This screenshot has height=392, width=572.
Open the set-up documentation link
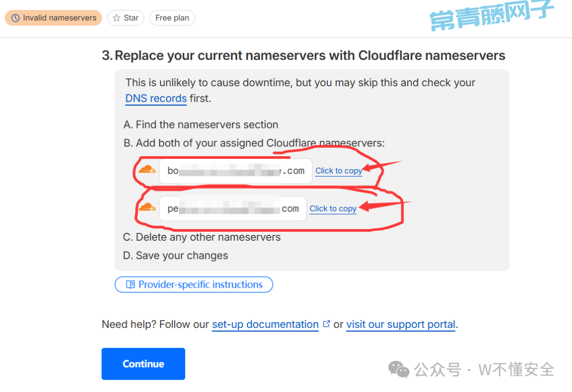tap(265, 324)
